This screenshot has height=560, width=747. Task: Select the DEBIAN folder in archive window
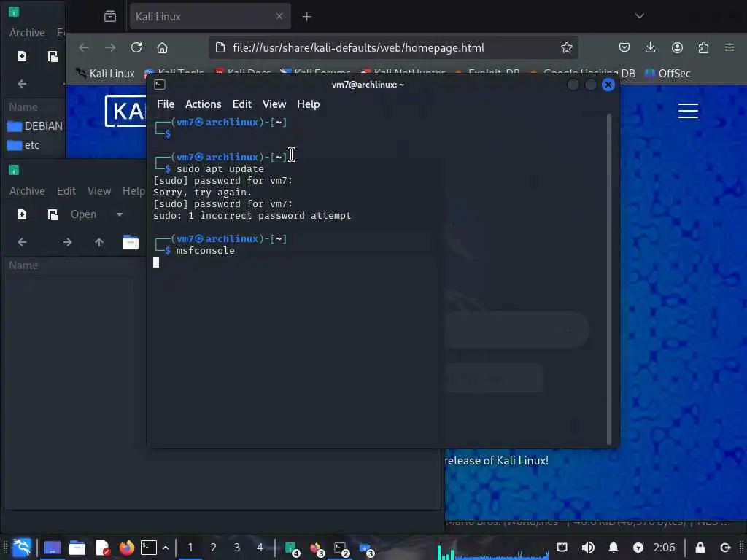(x=35, y=126)
